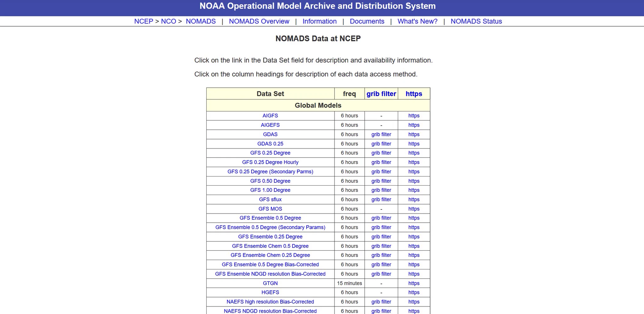The width and height of the screenshot is (644, 314).
Task: Open What's New? page
Action: click(x=417, y=21)
